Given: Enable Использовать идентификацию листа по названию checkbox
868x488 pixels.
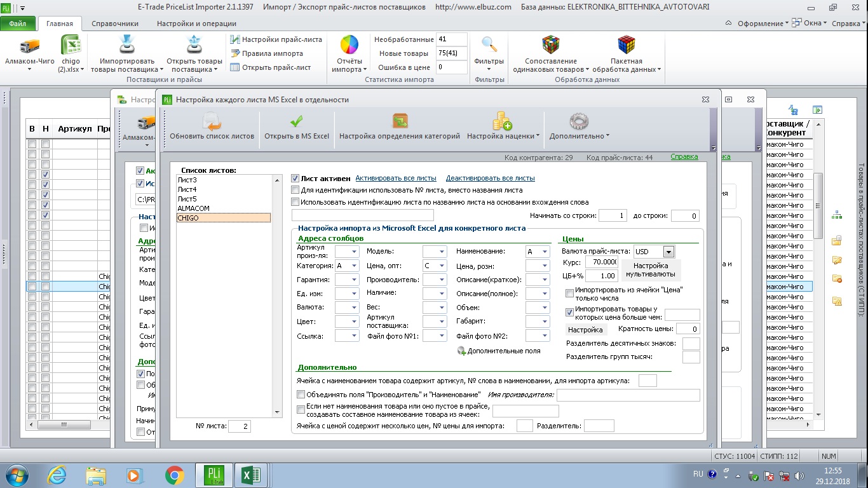Looking at the screenshot, I should pyautogui.click(x=295, y=202).
